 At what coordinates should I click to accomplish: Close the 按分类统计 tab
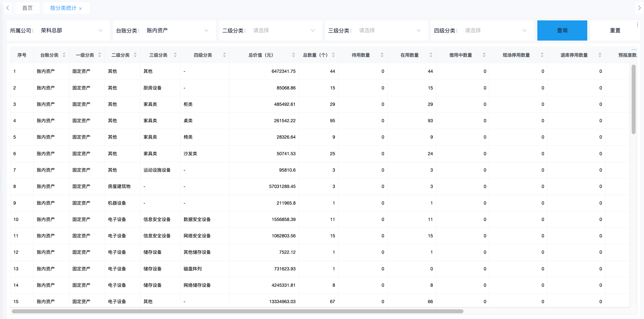(x=80, y=9)
